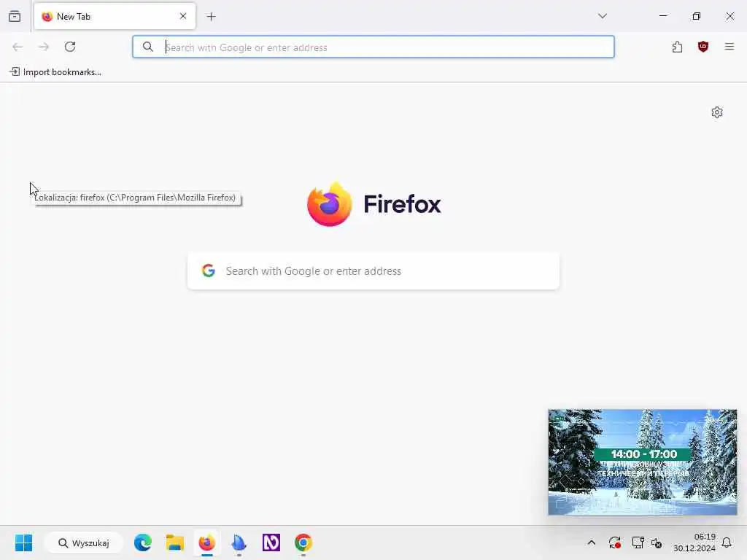Go back one page
This screenshot has height=560, width=747.
point(18,47)
